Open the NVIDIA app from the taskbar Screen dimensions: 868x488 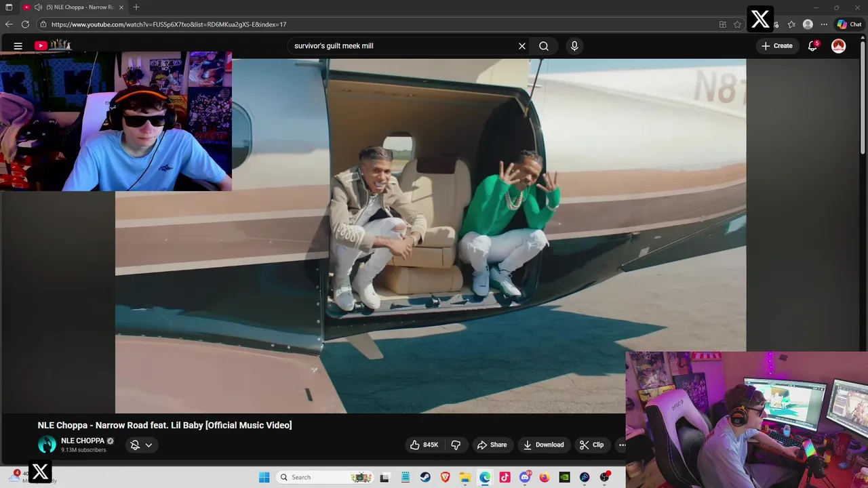[564, 477]
